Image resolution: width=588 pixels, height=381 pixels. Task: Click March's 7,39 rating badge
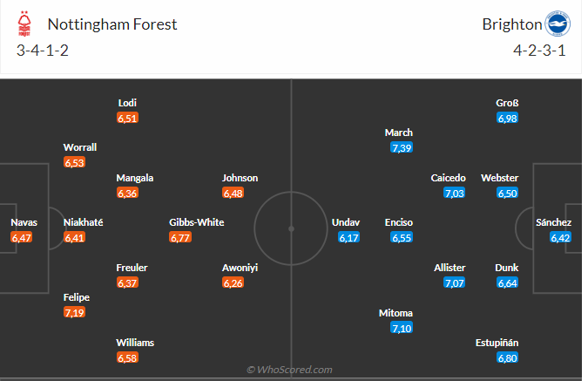pyautogui.click(x=402, y=147)
